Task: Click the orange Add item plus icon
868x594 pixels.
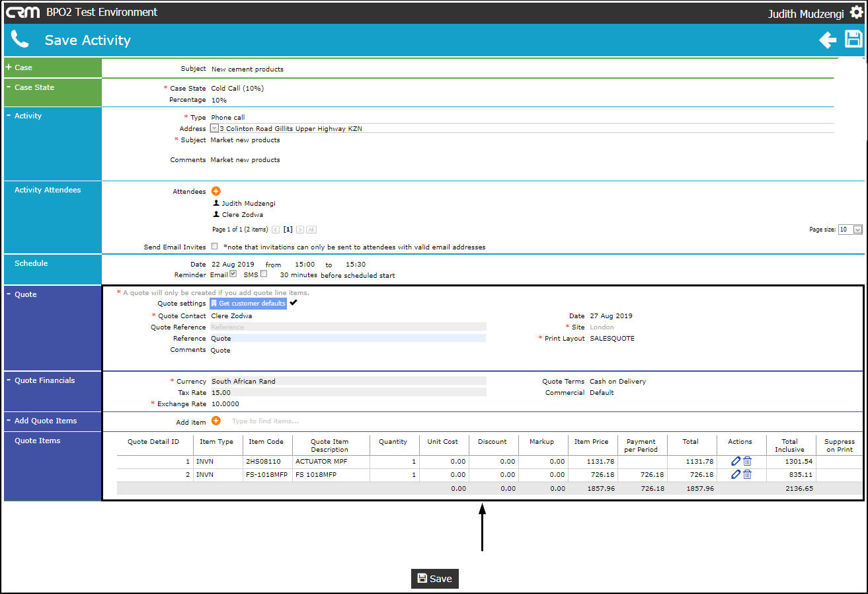Action: point(216,421)
